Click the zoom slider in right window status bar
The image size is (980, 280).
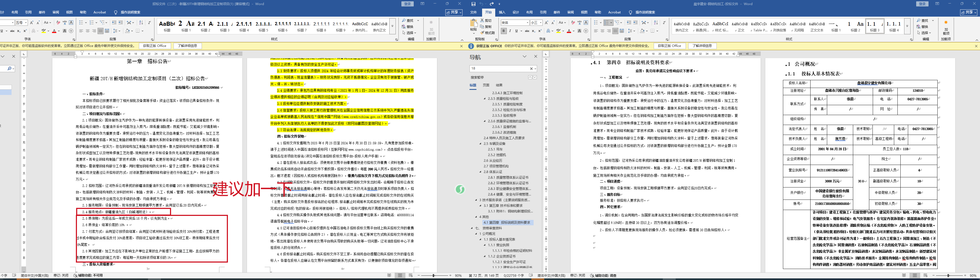(x=948, y=275)
